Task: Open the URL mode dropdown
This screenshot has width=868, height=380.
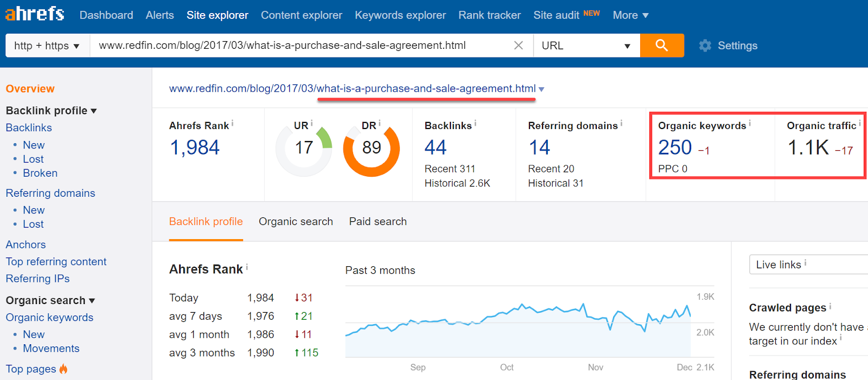Action: (586, 46)
